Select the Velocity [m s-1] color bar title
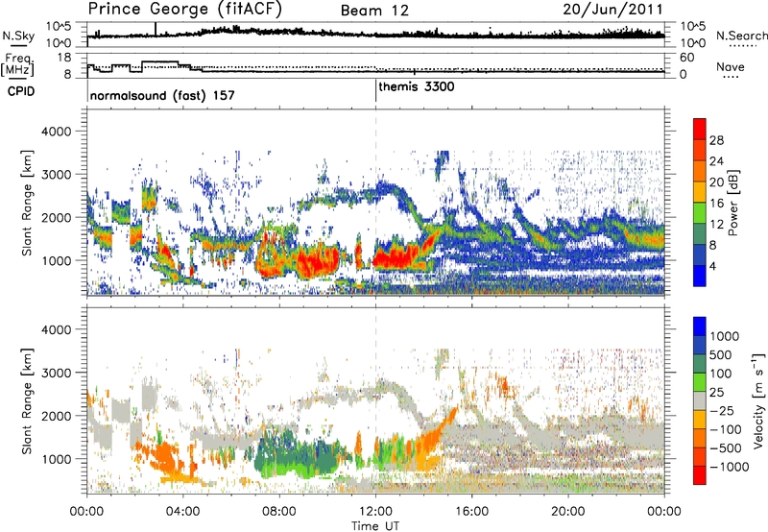Viewport: 768px width, 532px height. point(758,399)
